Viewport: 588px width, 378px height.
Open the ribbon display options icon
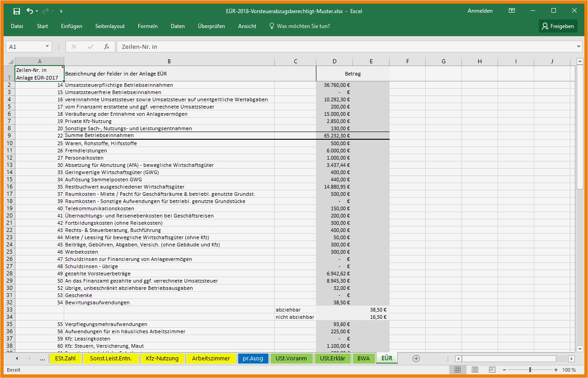coord(512,11)
